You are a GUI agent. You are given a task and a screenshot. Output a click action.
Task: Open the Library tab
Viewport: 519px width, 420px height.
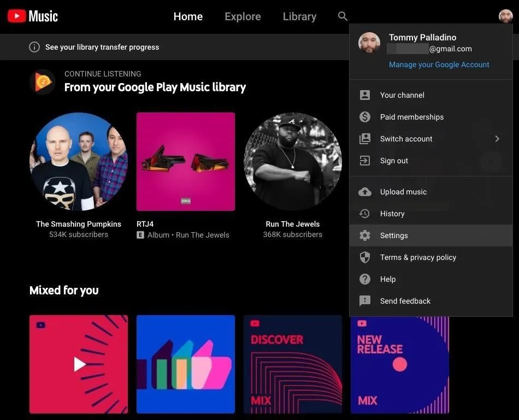point(299,16)
